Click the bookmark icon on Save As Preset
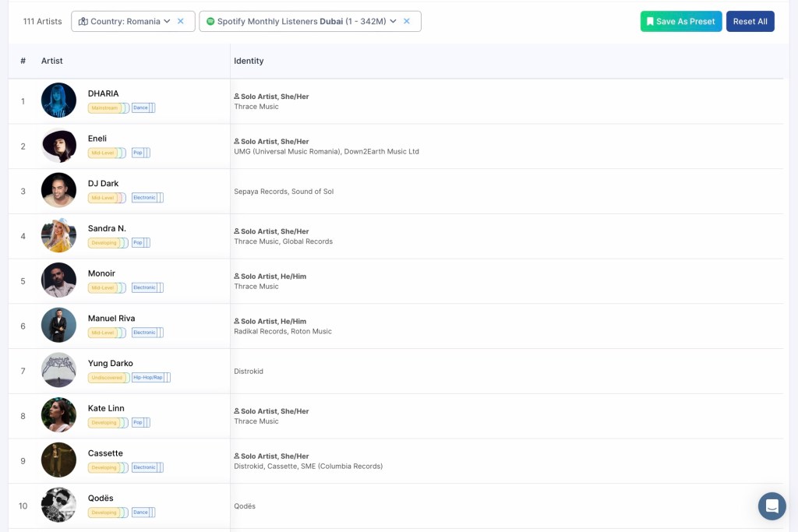The width and height of the screenshot is (798, 532). (650, 22)
